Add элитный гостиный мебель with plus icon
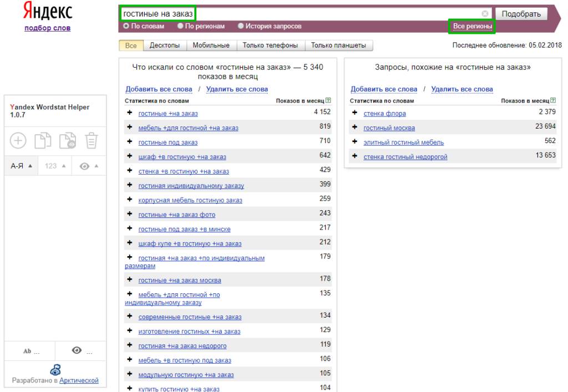568x392 pixels. tap(354, 141)
